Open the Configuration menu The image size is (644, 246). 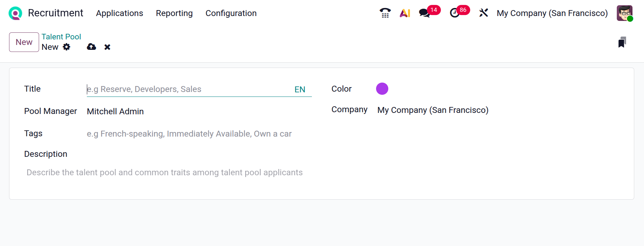coord(231,13)
